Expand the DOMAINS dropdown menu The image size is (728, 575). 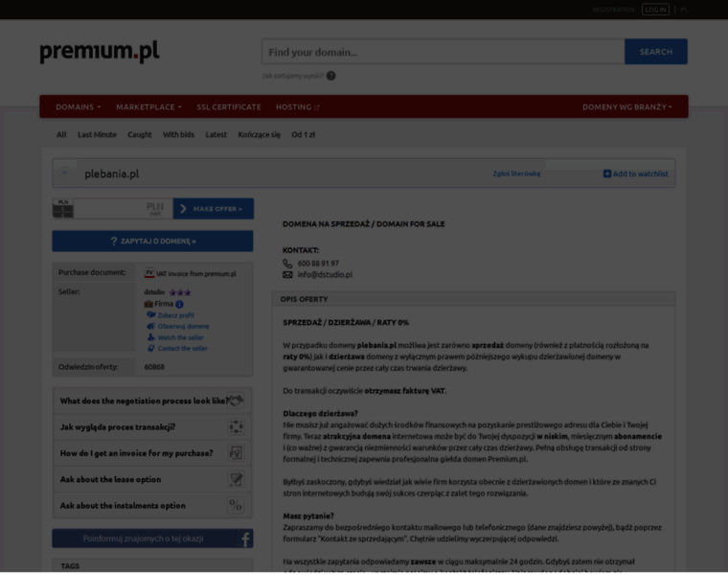pos(78,106)
